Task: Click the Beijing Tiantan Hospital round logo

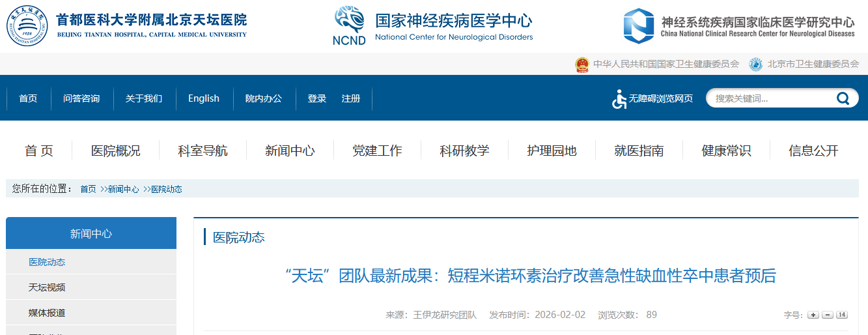Action: pyautogui.click(x=27, y=26)
